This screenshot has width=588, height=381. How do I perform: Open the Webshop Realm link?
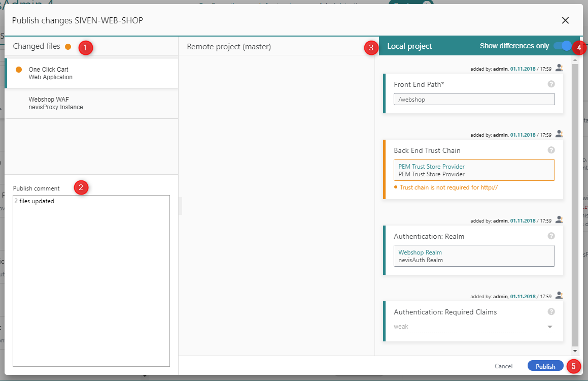pos(420,252)
